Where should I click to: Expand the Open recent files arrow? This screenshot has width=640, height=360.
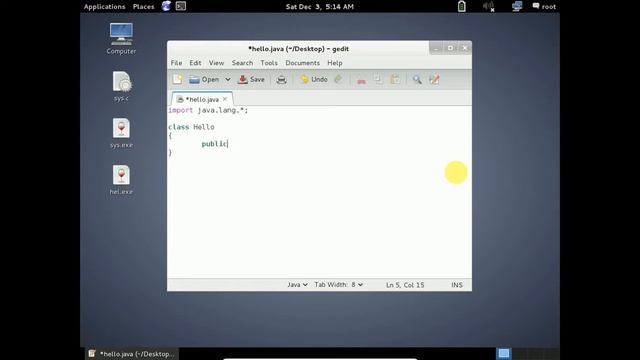click(x=228, y=80)
